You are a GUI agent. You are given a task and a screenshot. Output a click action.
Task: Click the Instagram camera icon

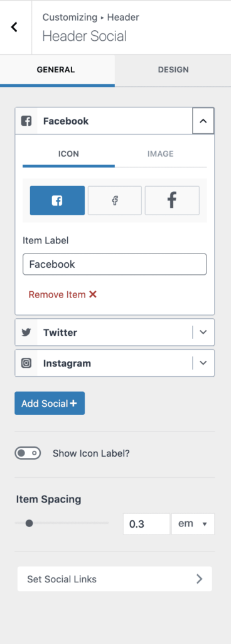point(26,363)
